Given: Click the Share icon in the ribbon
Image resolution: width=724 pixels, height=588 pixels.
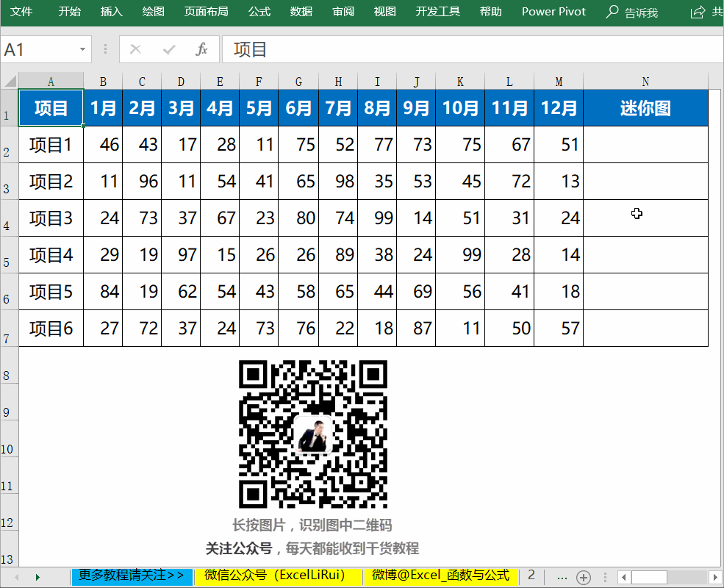Looking at the screenshot, I should pyautogui.click(x=698, y=12).
